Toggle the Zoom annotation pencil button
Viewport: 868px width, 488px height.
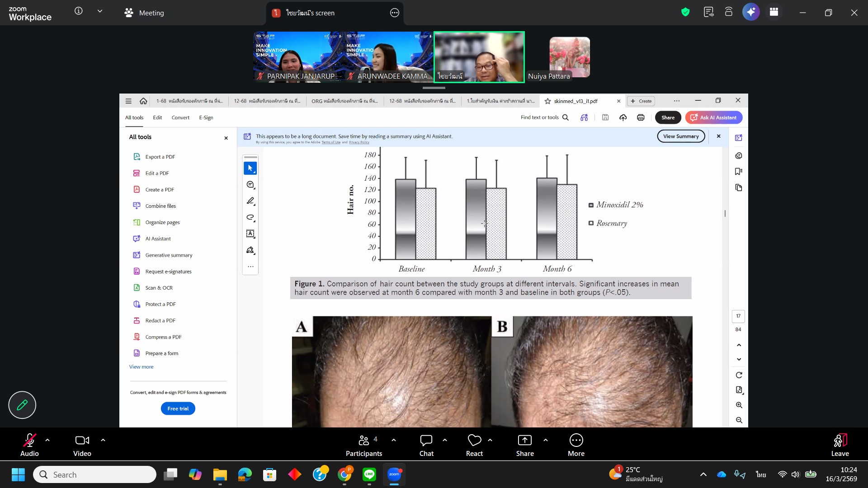22,405
